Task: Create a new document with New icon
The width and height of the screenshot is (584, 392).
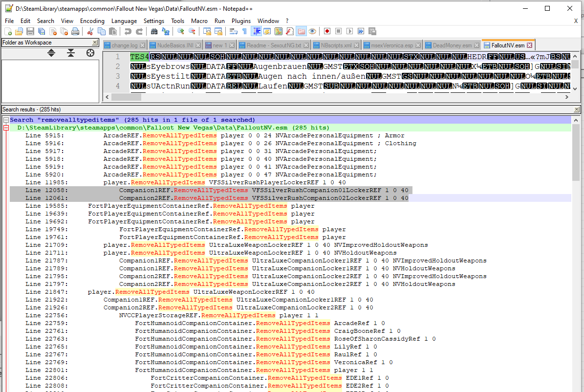Action: point(8,31)
